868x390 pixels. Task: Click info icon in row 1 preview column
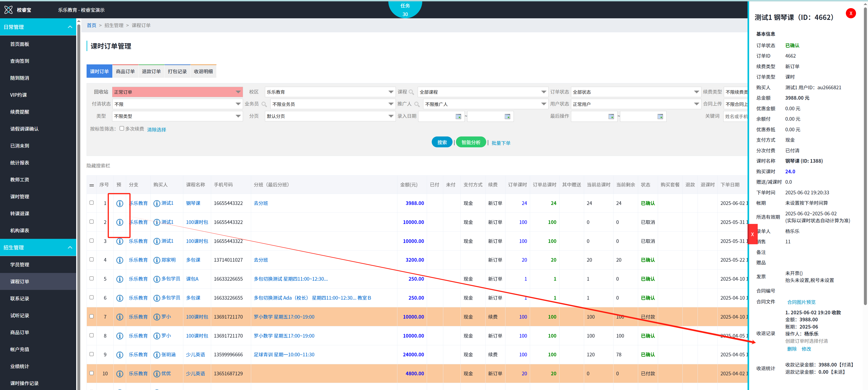(x=119, y=203)
